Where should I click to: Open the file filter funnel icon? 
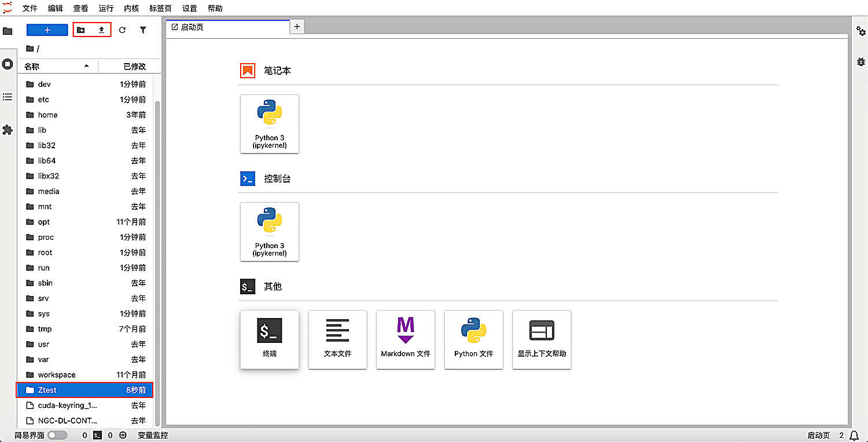[143, 30]
